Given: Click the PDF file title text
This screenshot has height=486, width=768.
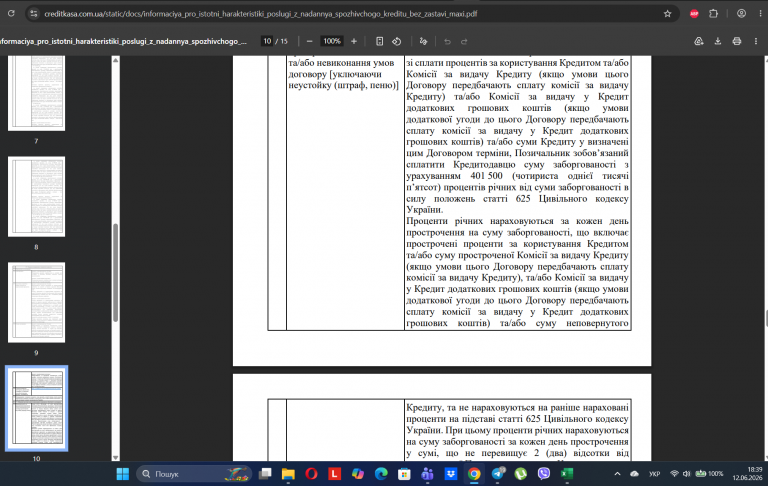Looking at the screenshot, I should coord(123,41).
